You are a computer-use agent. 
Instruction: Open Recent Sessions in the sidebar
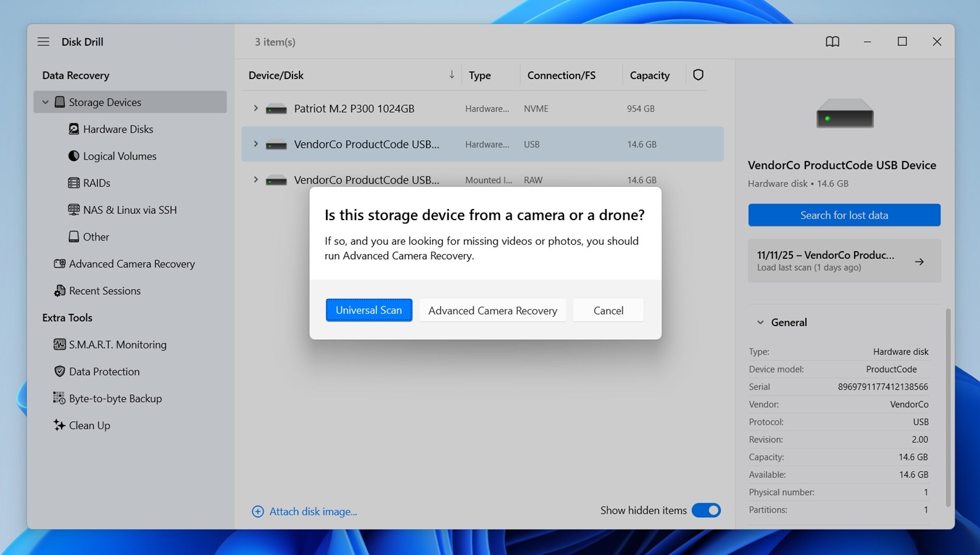pyautogui.click(x=104, y=290)
